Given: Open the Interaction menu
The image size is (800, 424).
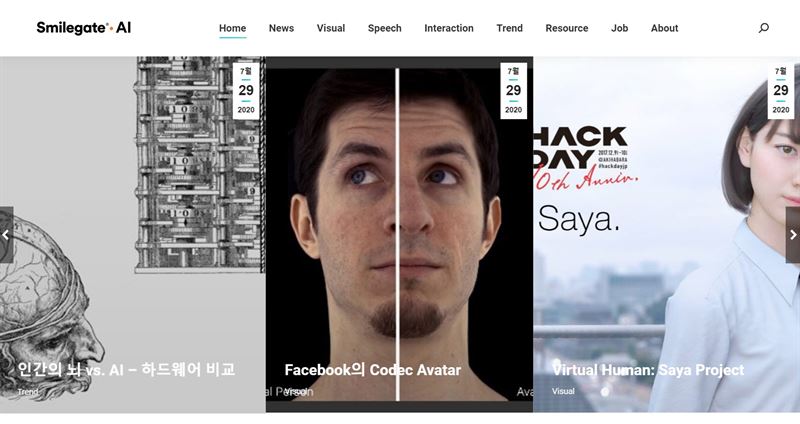Looking at the screenshot, I should pyautogui.click(x=449, y=28).
